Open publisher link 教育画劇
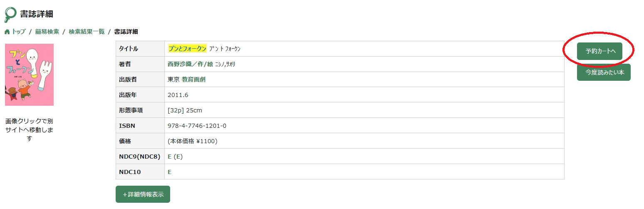The height and width of the screenshot is (209, 644). click(x=193, y=80)
